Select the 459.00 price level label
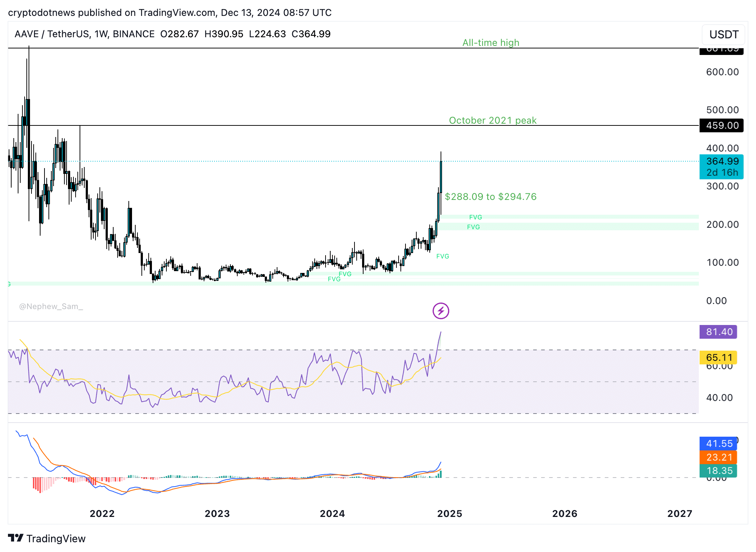The image size is (756, 552). pyautogui.click(x=721, y=125)
